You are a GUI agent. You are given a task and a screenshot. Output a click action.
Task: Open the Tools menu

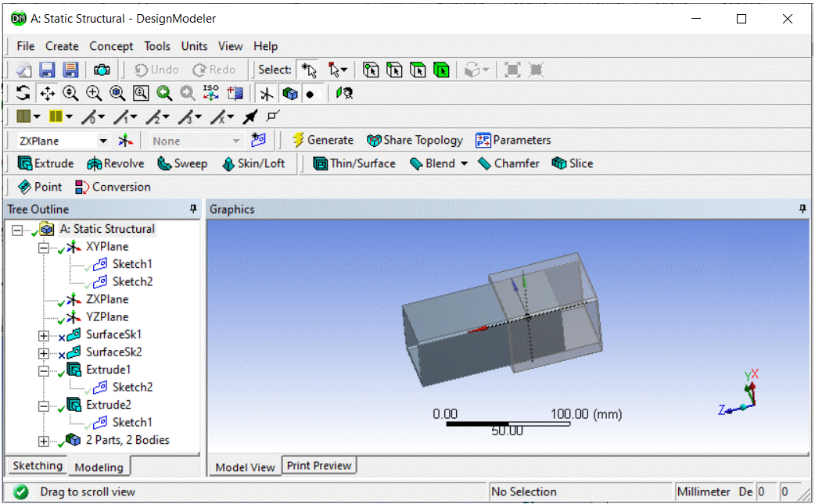[157, 46]
